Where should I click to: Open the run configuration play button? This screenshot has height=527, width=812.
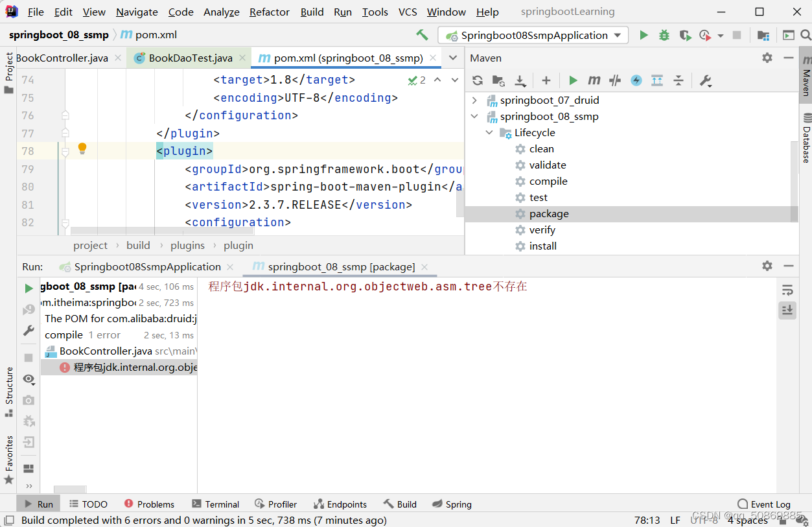644,35
